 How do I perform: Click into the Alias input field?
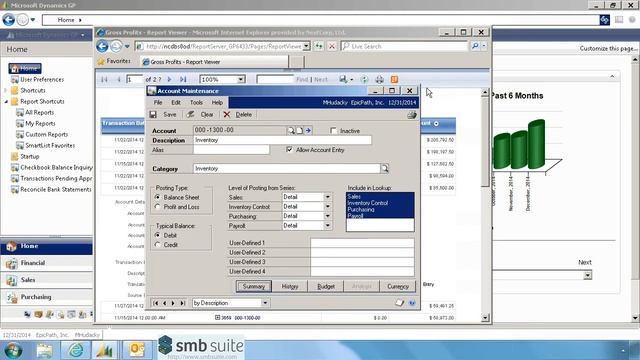(231, 150)
